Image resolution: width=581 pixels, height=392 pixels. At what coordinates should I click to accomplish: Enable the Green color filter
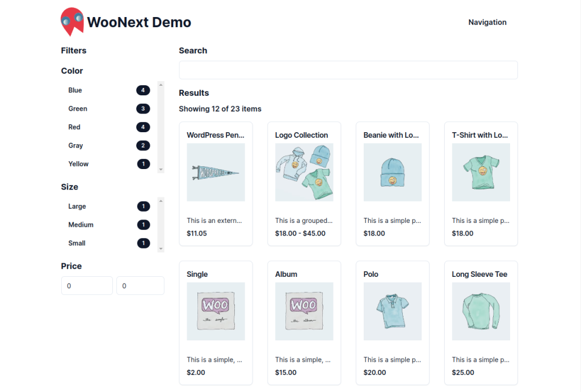click(x=78, y=108)
